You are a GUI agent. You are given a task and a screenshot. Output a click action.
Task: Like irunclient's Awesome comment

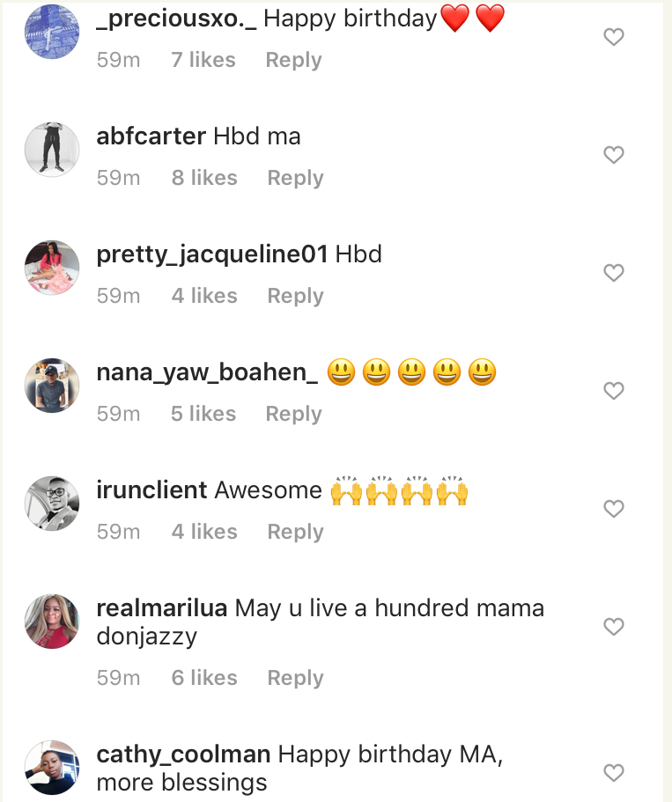pos(613,509)
